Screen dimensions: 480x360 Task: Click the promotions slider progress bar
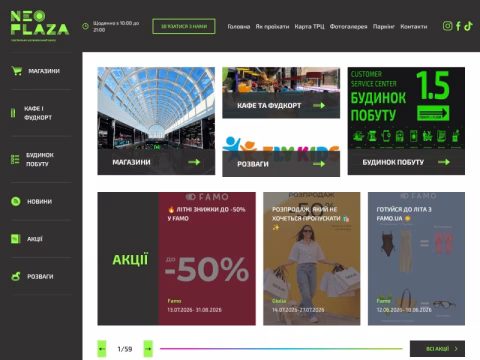coord(281,349)
